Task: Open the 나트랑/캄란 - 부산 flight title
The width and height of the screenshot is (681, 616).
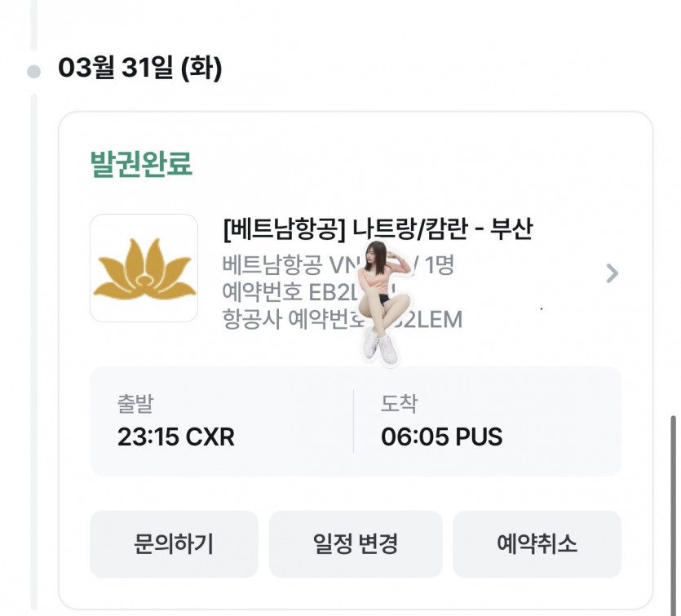Action: tap(377, 229)
